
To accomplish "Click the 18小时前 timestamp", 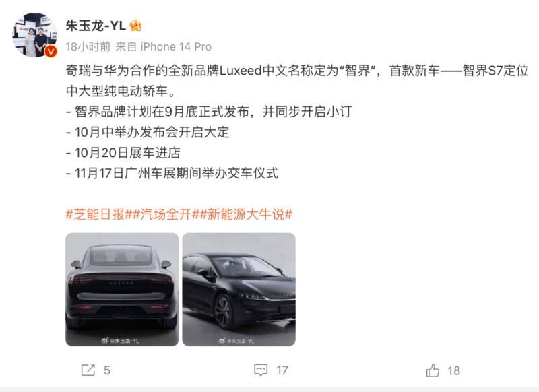I will (88, 46).
